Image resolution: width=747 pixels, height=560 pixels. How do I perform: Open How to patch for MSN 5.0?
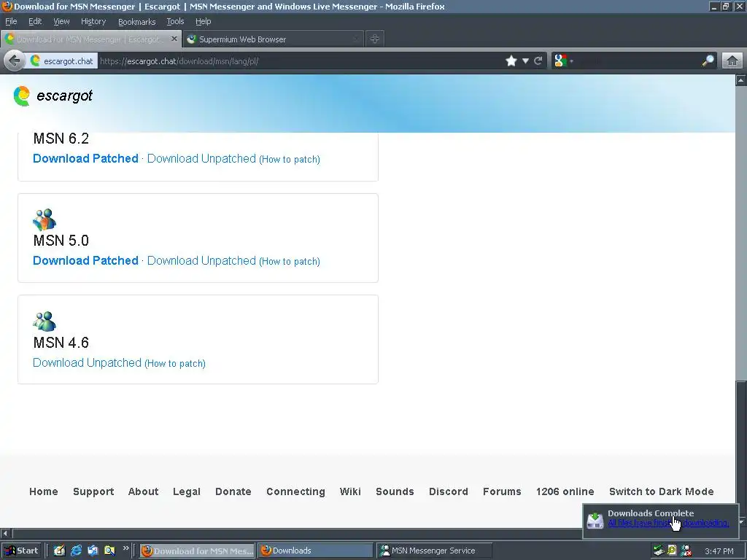point(290,262)
